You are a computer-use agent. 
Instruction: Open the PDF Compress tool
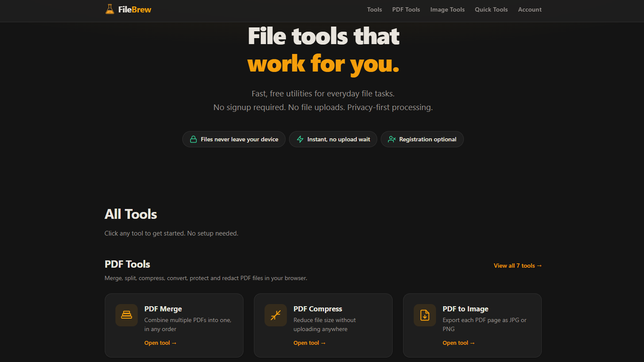point(309,343)
